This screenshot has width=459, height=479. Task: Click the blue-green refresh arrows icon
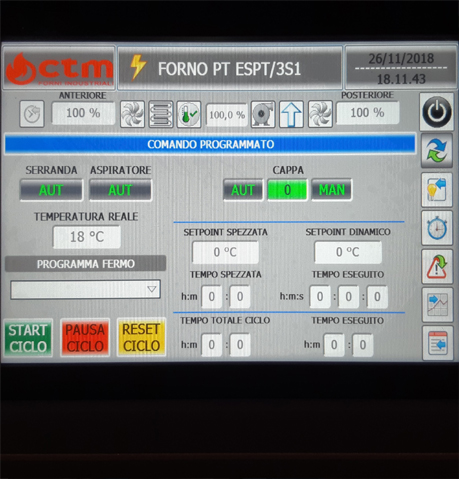[437, 151]
